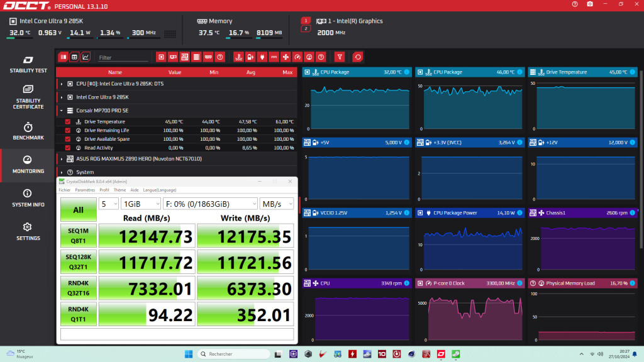Screen dimensions: 644x362
Task: Toggle clock speed gauge filter icon
Action: click(x=297, y=57)
